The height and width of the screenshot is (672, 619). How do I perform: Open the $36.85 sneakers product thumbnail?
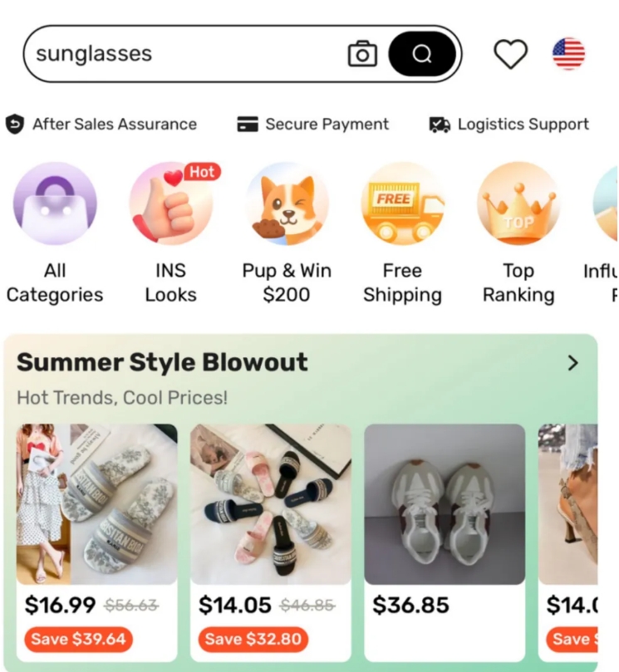[x=445, y=504]
